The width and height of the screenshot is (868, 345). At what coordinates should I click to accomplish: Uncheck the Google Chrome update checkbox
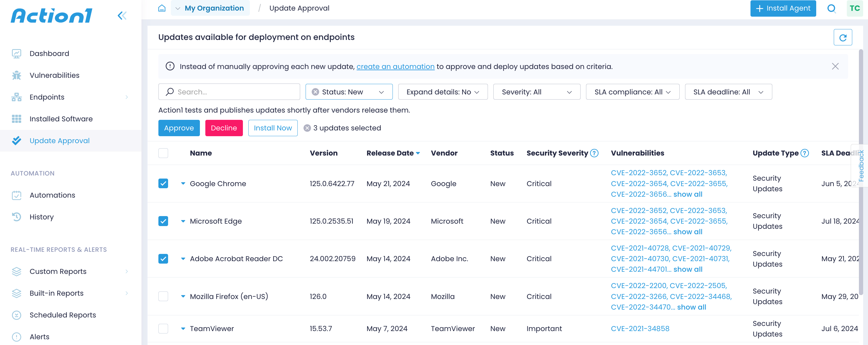[163, 183]
